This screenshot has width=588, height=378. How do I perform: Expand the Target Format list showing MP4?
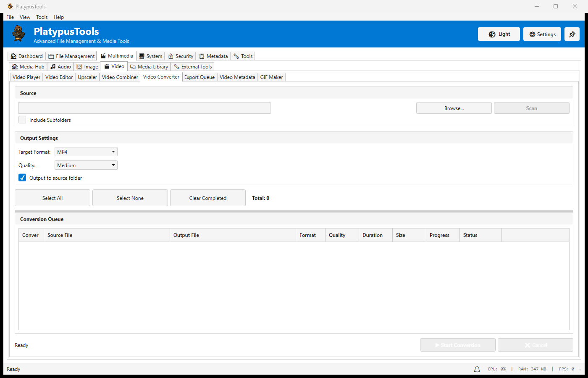click(86, 152)
